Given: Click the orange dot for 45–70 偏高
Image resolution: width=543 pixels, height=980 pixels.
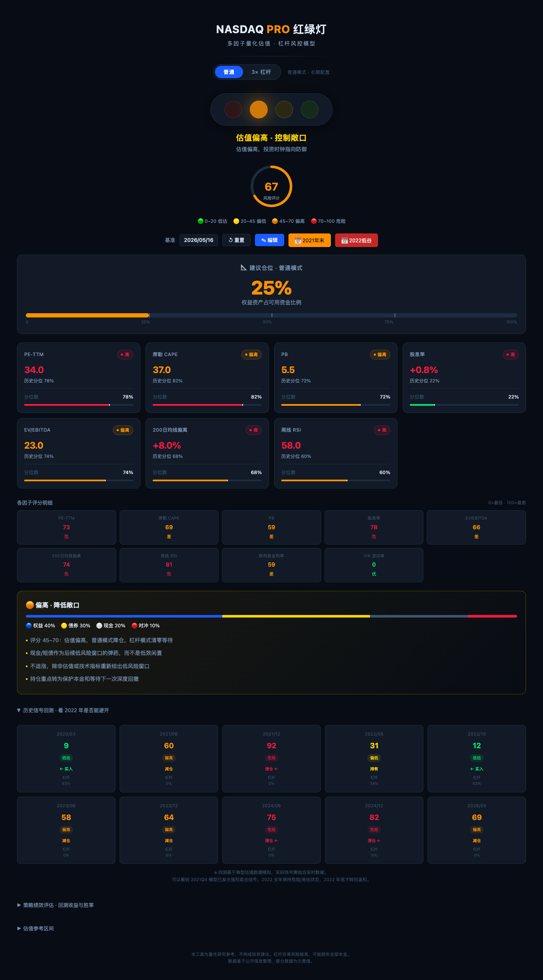Looking at the screenshot, I should click(275, 221).
